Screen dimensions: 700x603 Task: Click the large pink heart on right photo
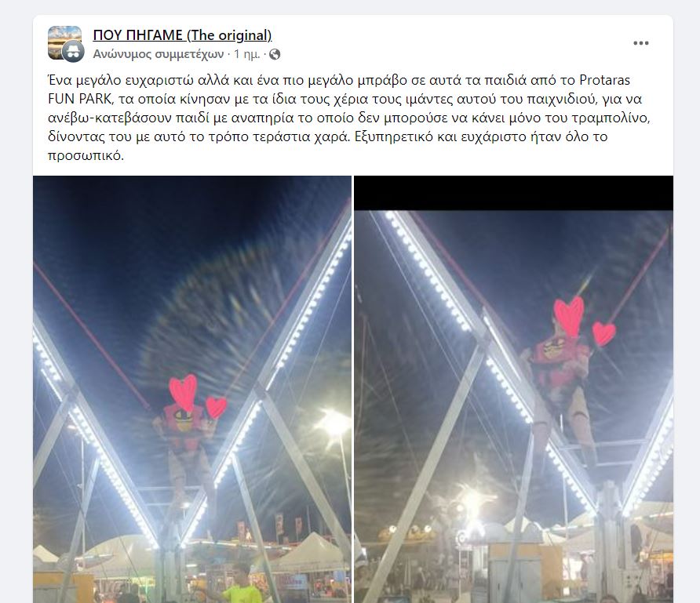[569, 316]
